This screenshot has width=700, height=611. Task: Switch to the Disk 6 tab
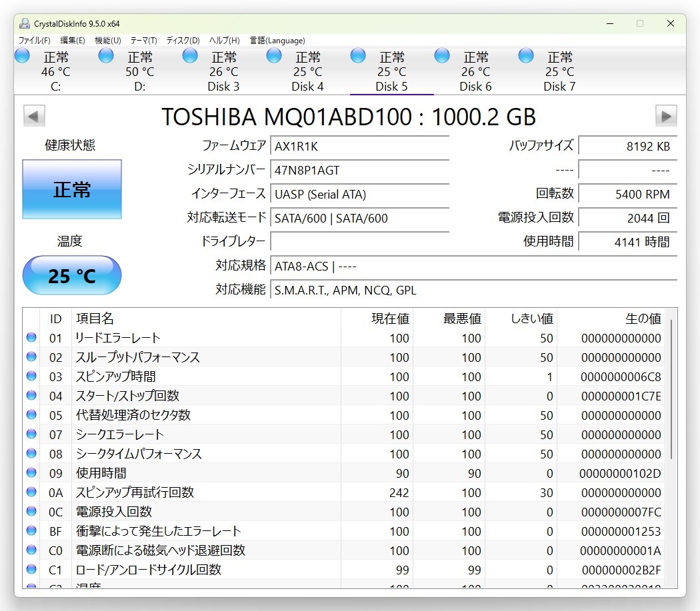[475, 71]
